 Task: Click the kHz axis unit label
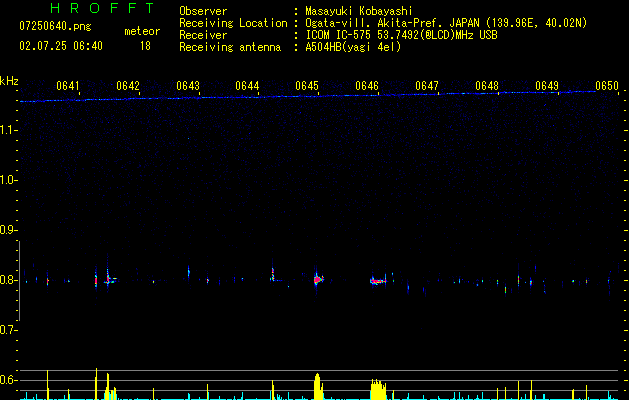coord(9,81)
